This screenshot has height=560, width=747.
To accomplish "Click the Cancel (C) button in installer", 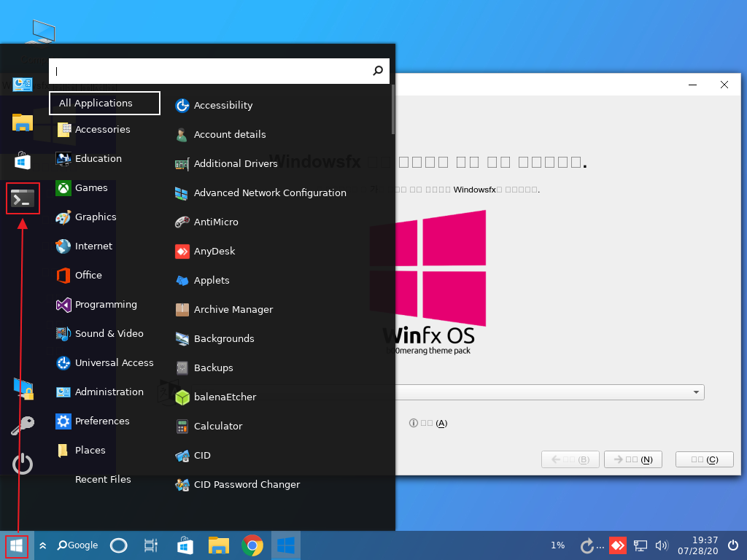I will point(705,459).
